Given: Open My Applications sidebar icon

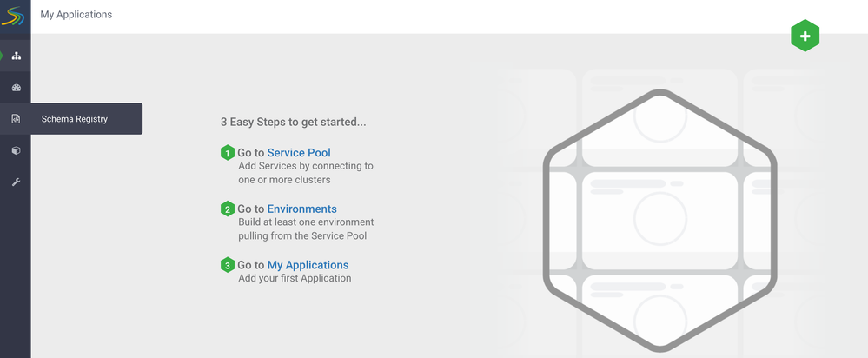Looking at the screenshot, I should coord(16,56).
